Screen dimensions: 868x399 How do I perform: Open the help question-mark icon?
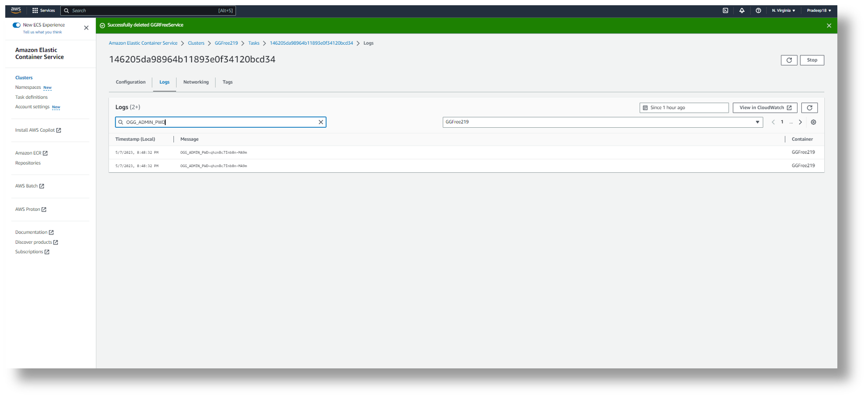click(758, 10)
